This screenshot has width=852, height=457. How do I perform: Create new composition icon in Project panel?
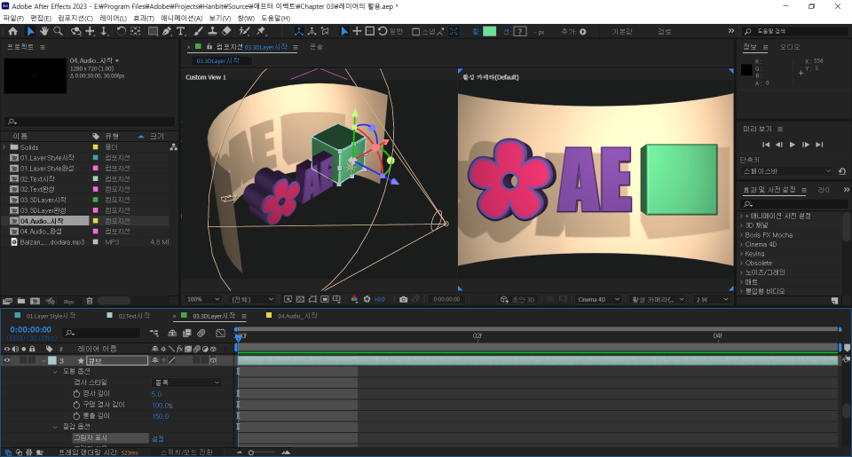click(x=35, y=301)
